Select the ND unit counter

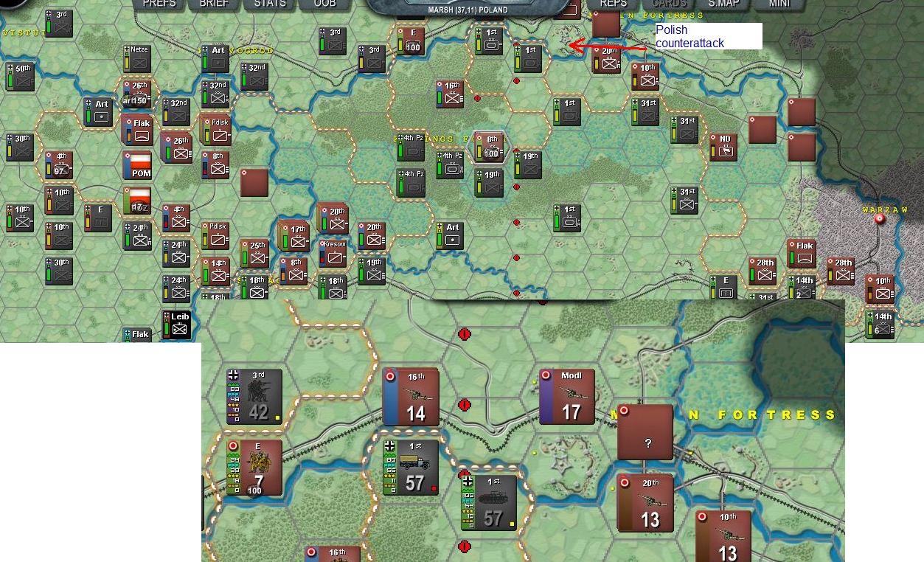(x=723, y=147)
